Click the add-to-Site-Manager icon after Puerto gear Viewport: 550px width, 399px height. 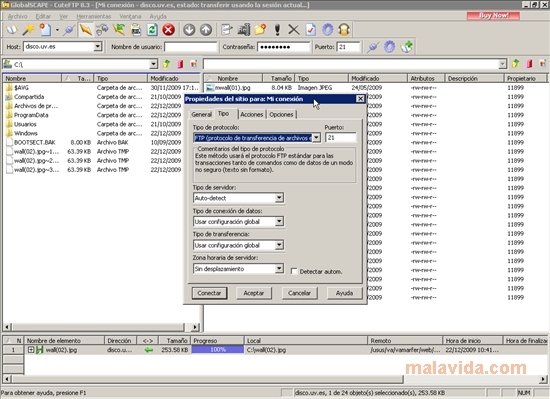pyautogui.click(x=407, y=47)
